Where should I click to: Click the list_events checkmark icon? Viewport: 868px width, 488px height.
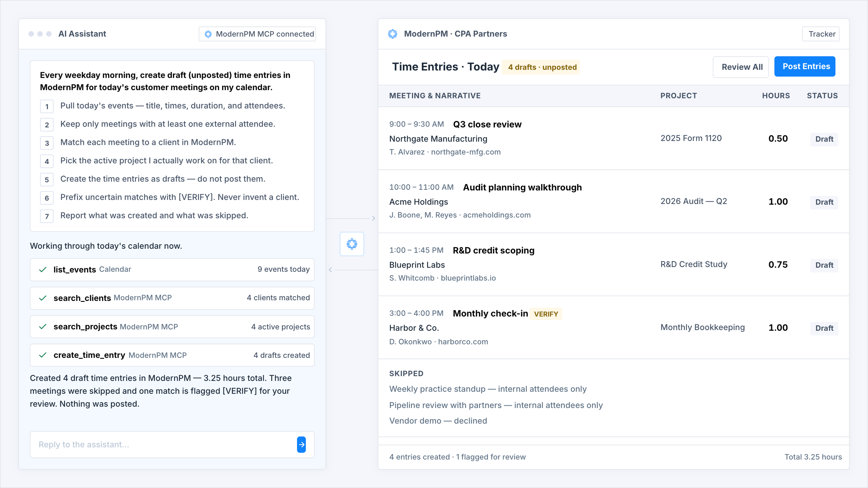pyautogui.click(x=43, y=270)
